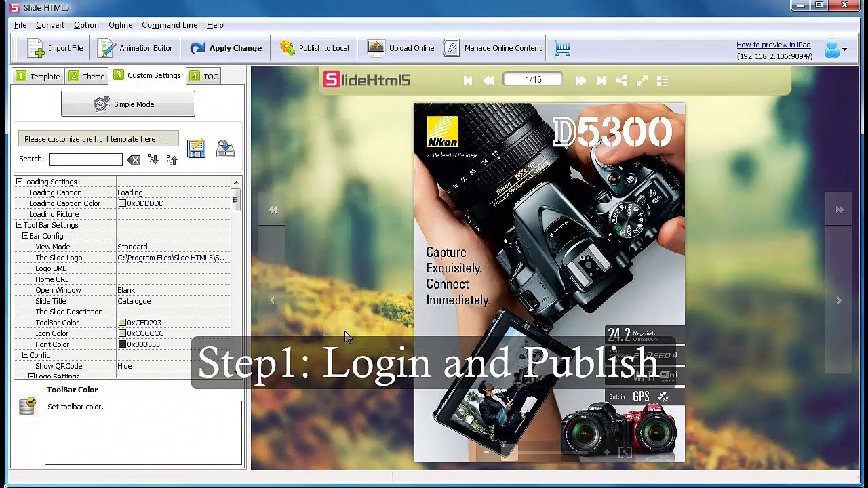Click the left previous-slide arrow
Screen dimensions: 868x488
point(273,300)
